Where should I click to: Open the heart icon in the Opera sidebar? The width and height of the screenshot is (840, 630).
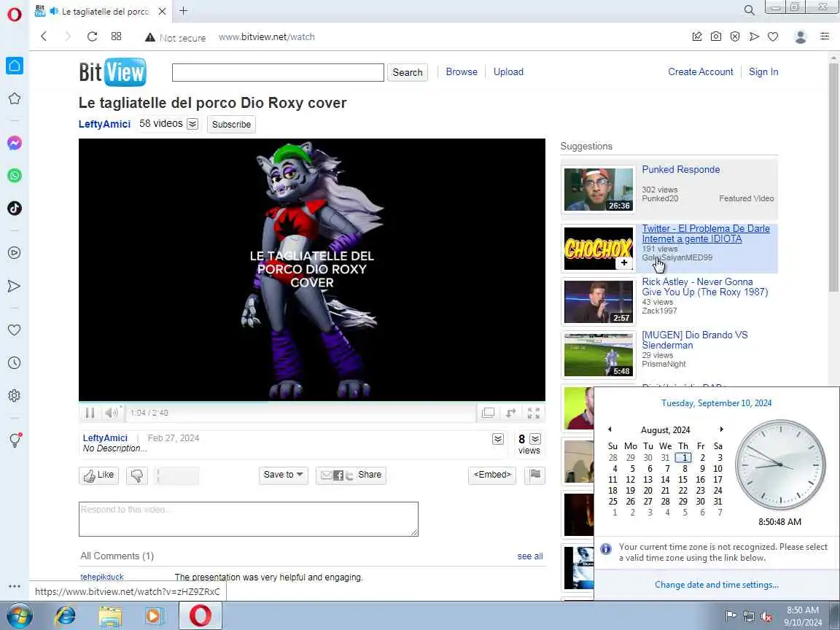pyautogui.click(x=15, y=330)
